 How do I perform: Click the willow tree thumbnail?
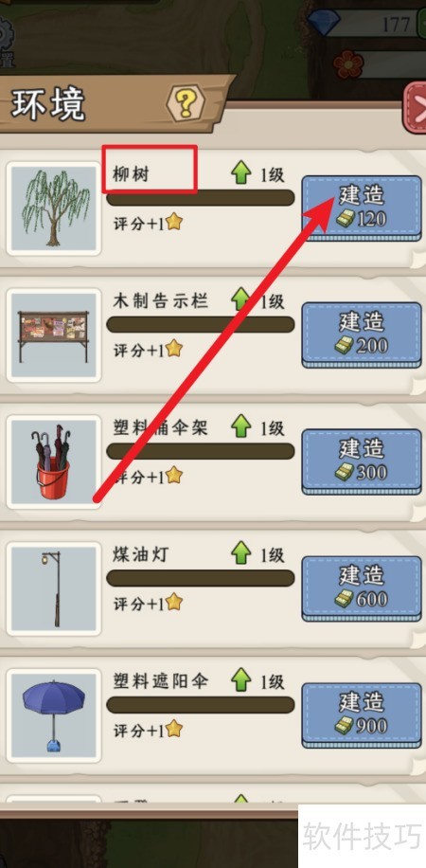[54, 208]
